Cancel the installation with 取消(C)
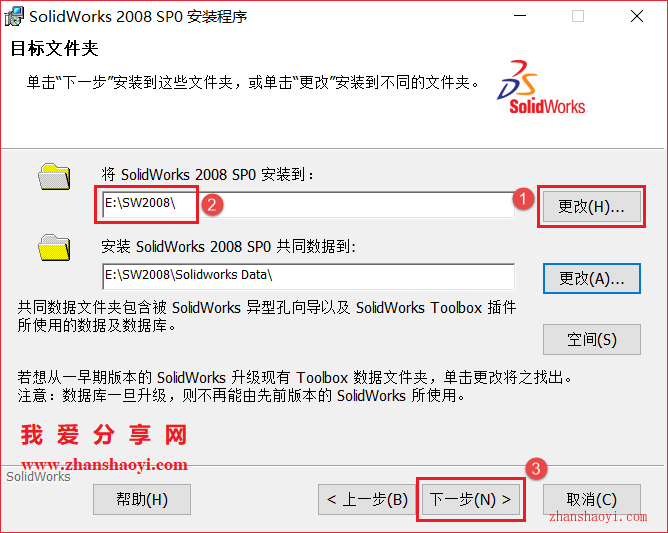The width and height of the screenshot is (668, 533). pos(591,499)
